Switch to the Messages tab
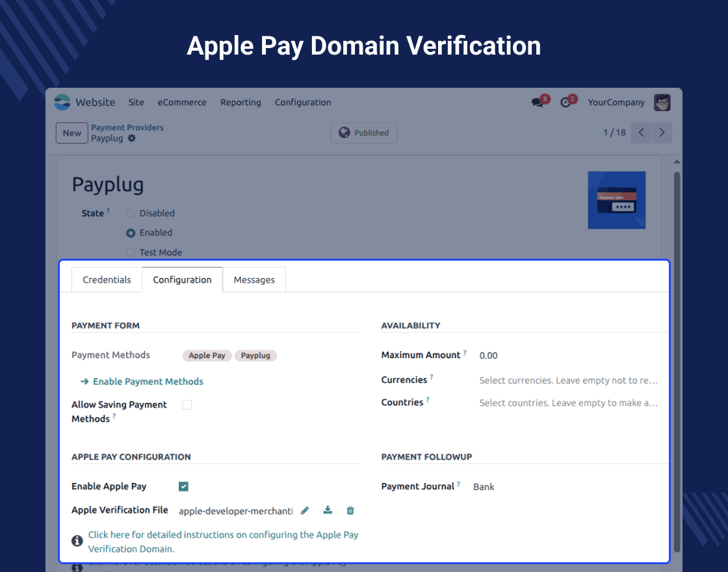728x572 pixels. click(254, 279)
